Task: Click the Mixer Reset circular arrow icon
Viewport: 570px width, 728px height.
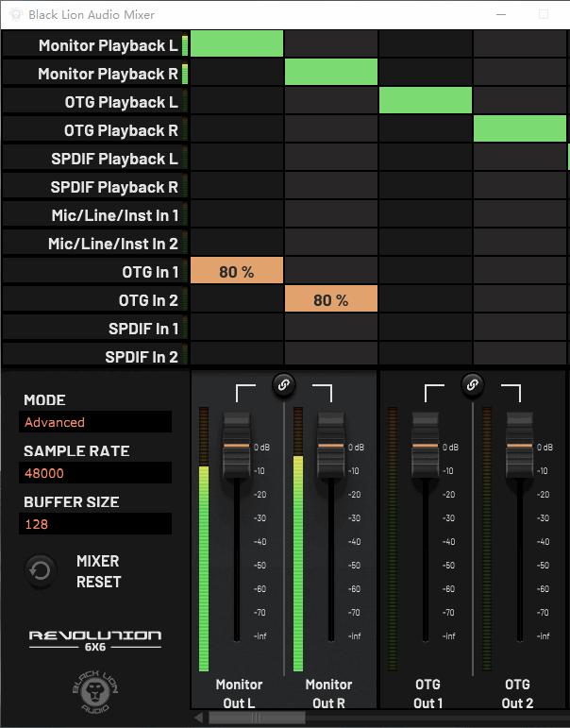Action: [41, 570]
